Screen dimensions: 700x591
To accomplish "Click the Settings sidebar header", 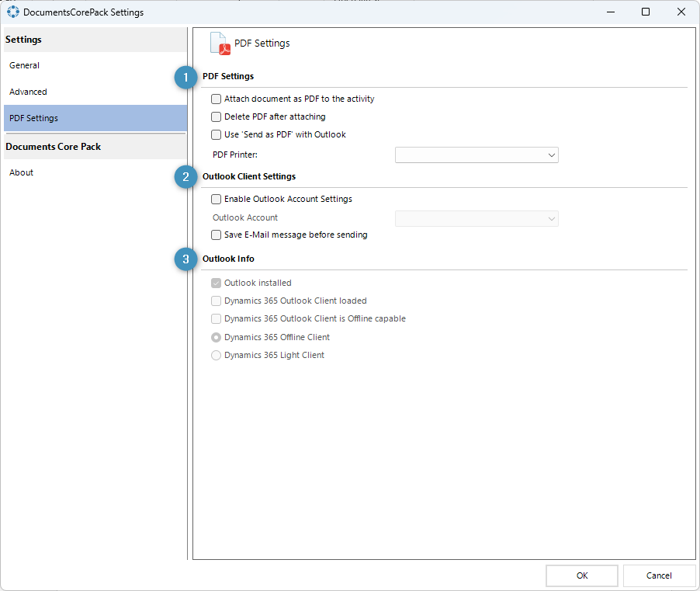I will (x=95, y=40).
